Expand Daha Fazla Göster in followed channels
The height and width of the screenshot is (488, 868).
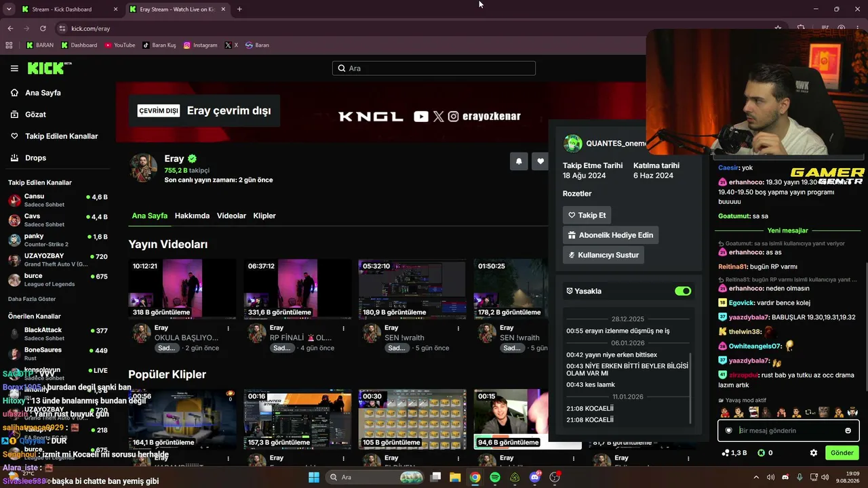(x=32, y=299)
